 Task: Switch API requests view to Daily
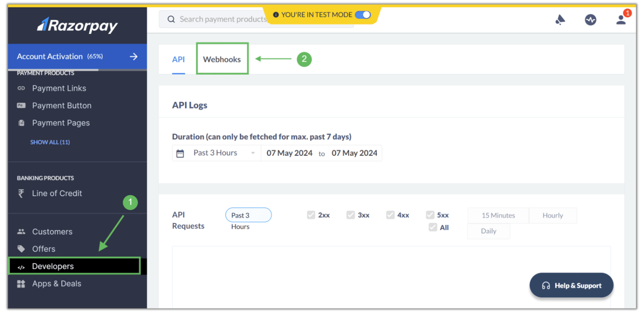(488, 231)
